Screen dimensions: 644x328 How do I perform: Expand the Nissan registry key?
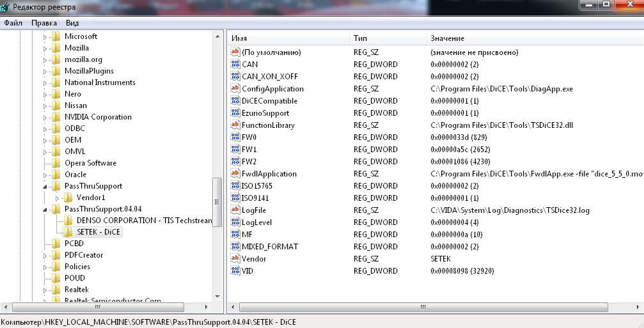point(45,105)
